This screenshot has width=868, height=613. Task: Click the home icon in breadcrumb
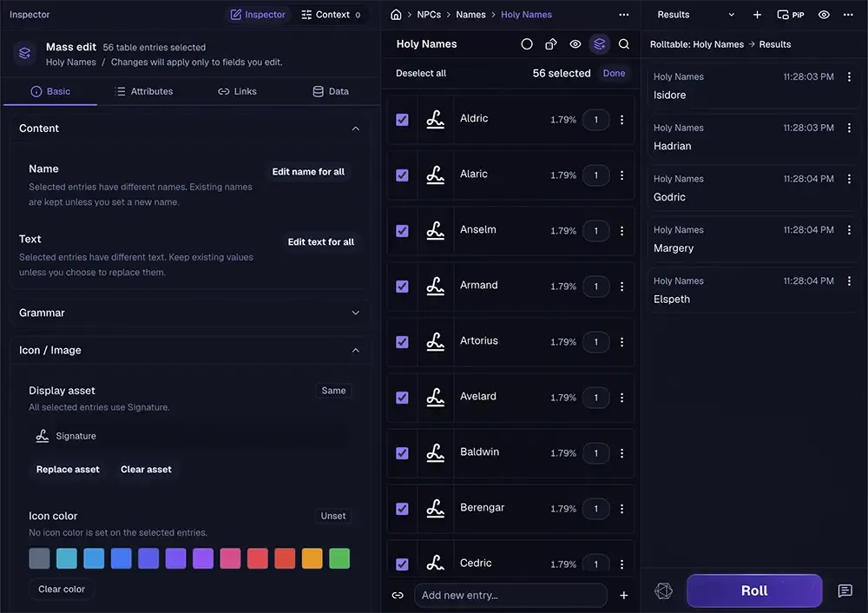[x=396, y=15]
